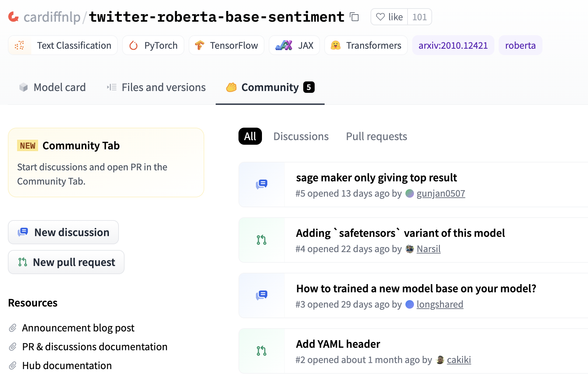Open the Files and versions tab
The image size is (588, 389).
[156, 87]
